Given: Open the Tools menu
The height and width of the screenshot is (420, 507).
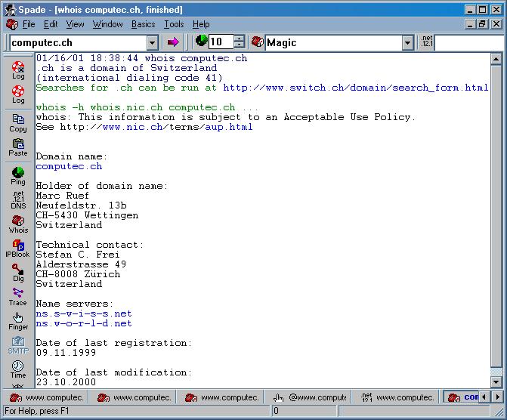Looking at the screenshot, I should (174, 24).
